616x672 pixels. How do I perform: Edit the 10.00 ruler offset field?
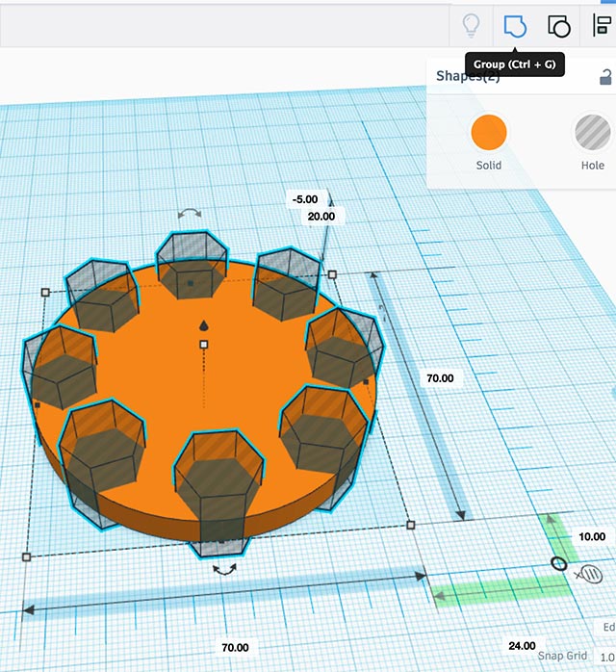coord(591,536)
